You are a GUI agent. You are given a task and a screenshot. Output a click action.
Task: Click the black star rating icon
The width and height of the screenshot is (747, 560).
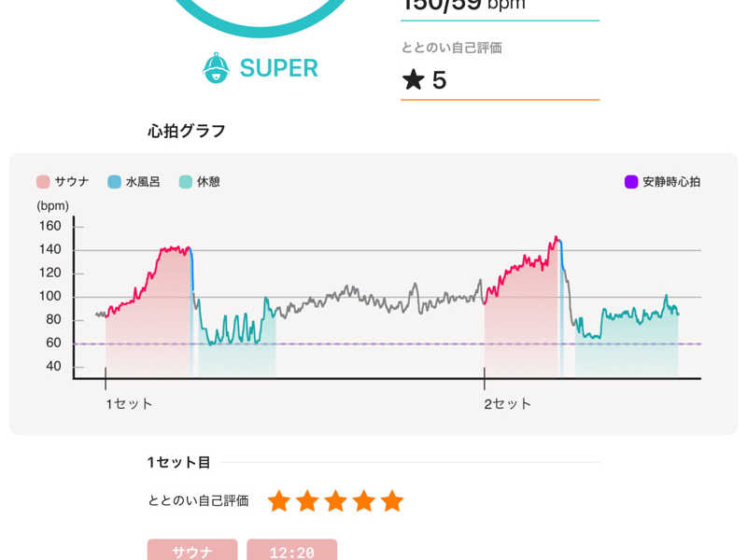(x=413, y=79)
